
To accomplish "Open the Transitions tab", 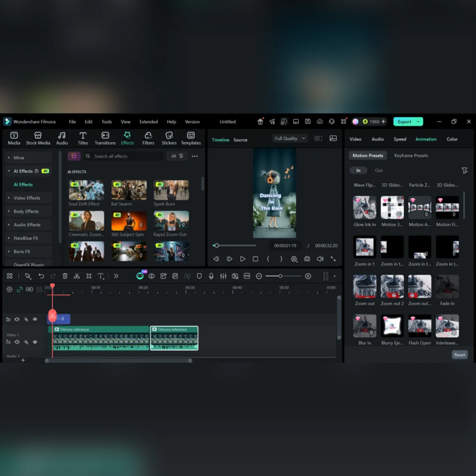I will coord(105,138).
